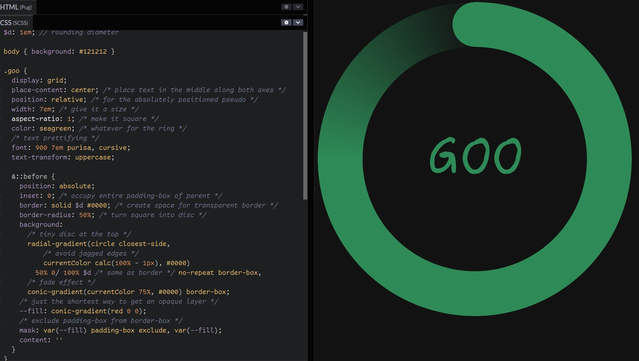This screenshot has width=639, height=361.
Task: Click the 'inset: 0;' declaration
Action: point(37,196)
